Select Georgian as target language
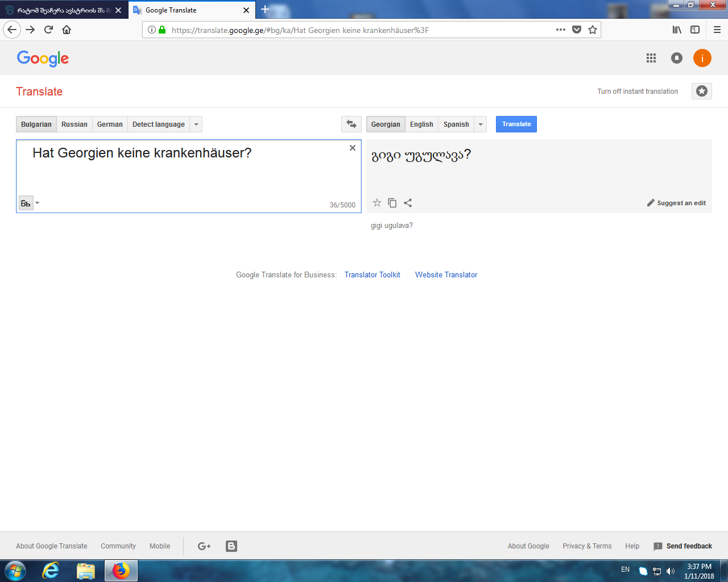The image size is (728, 582). point(386,124)
